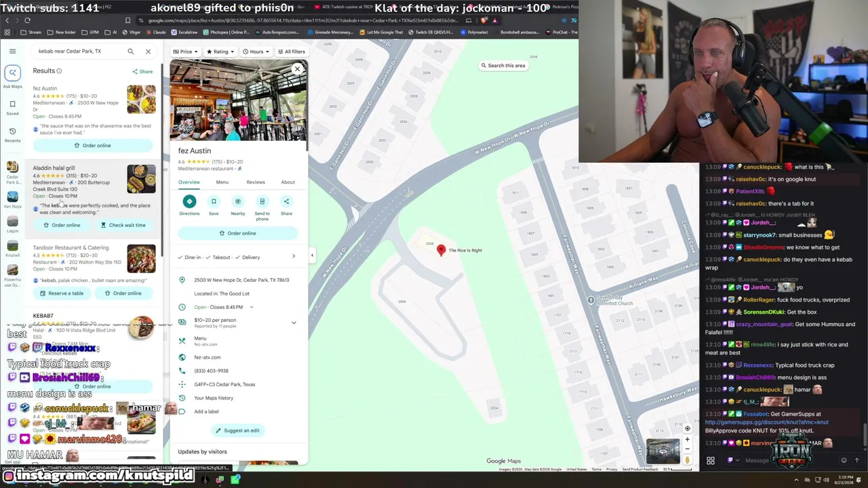Reserve a table at Tandoor Restaurant

62,293
